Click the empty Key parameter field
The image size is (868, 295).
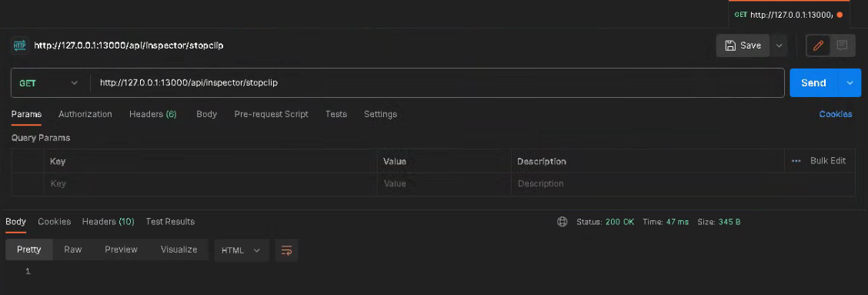tap(210, 183)
